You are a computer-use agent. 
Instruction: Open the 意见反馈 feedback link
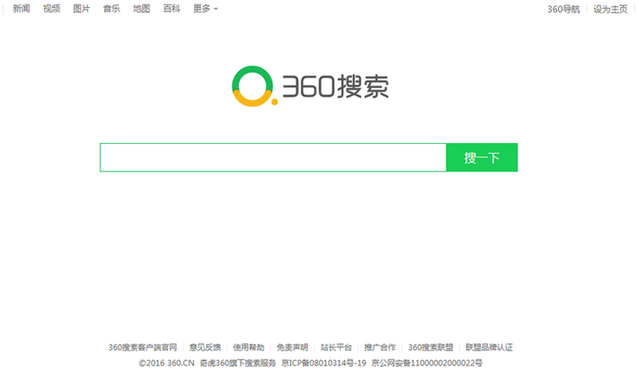pyautogui.click(x=205, y=347)
